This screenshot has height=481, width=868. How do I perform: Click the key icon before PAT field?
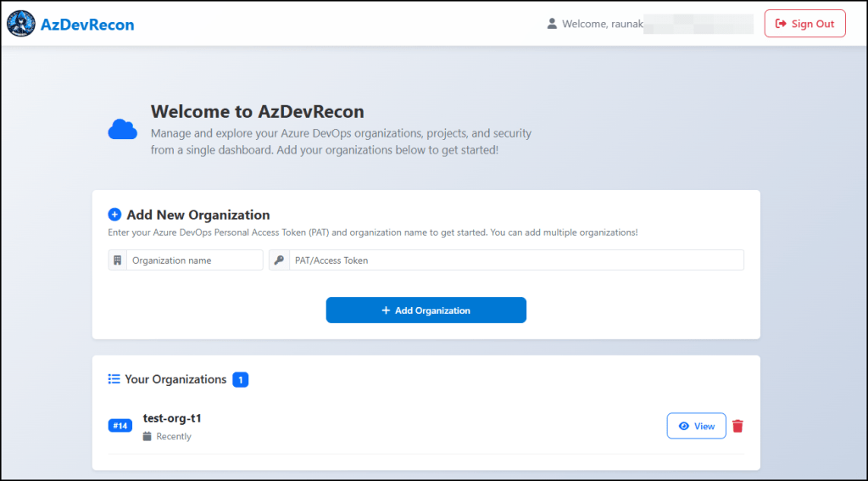click(x=279, y=260)
